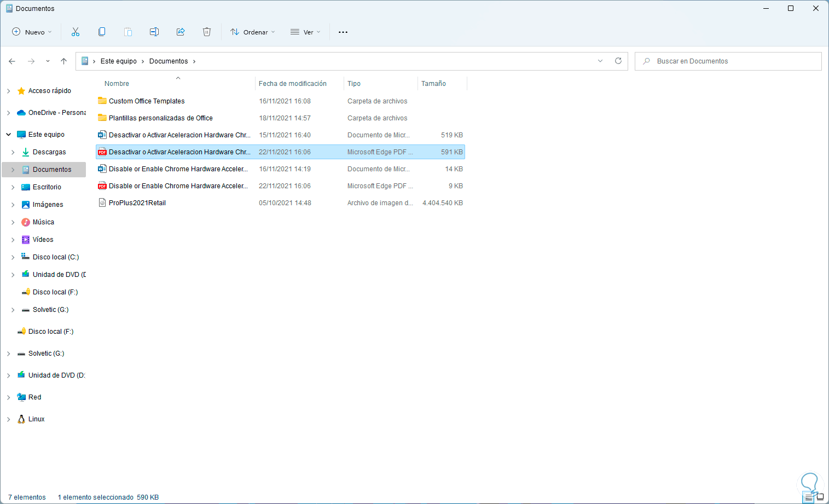Image resolution: width=829 pixels, height=504 pixels.
Task: Open the Nuevo dropdown menu
Action: point(32,32)
